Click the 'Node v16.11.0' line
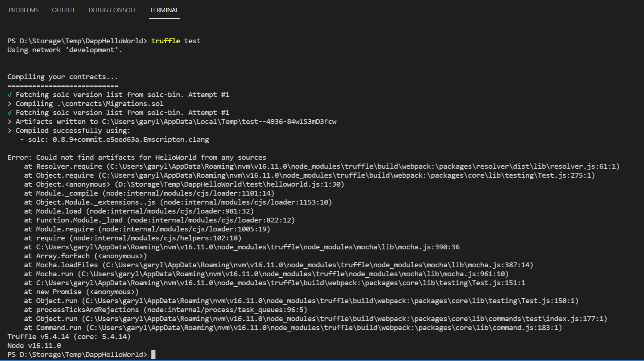Image resolution: width=644 pixels, height=361 pixels. tap(34, 345)
